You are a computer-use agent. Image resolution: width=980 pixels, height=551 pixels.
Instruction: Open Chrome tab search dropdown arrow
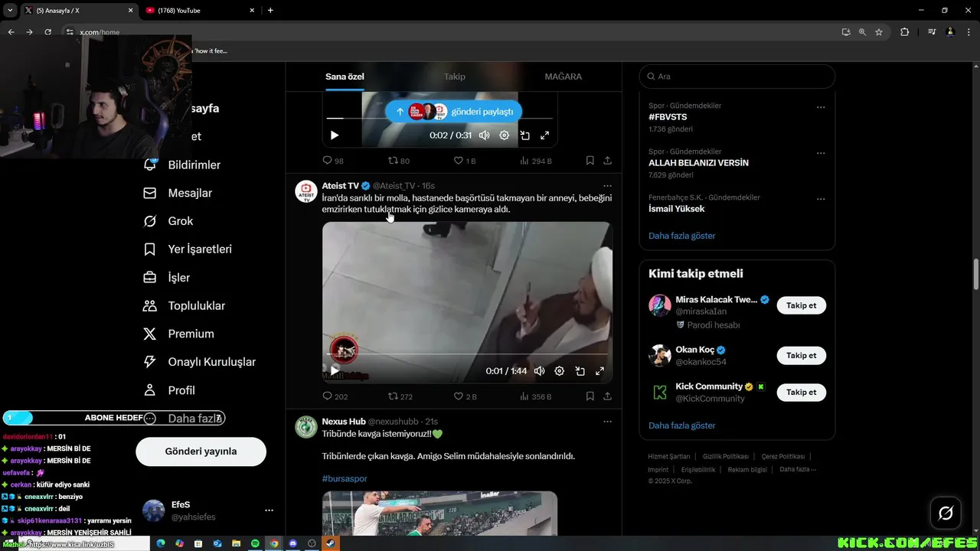tap(10, 10)
